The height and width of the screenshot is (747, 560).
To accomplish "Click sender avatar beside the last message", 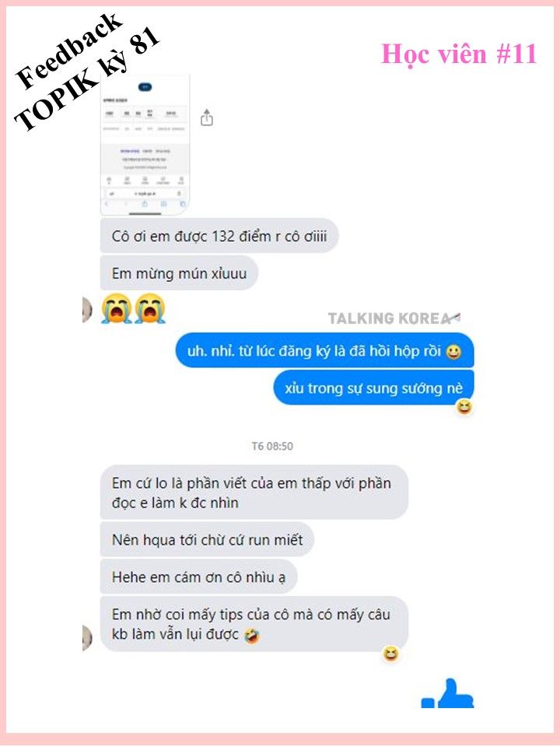I will click(86, 638).
